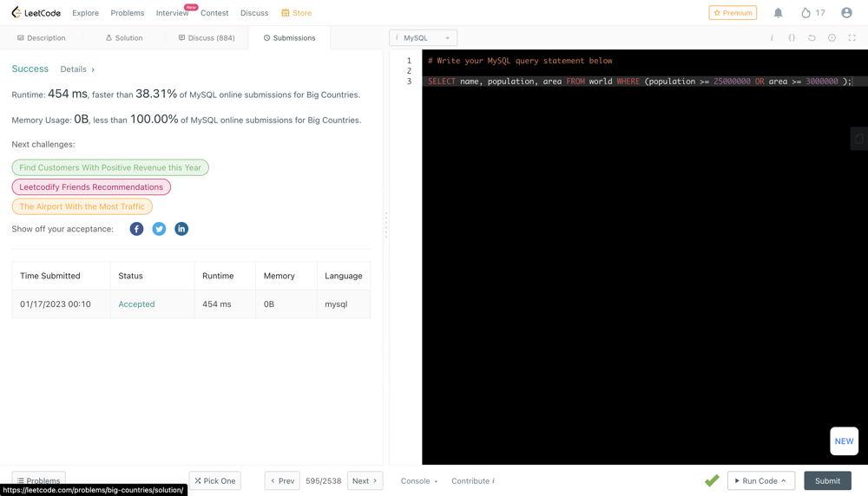Open the notifications bell
Screen dimensions: 868x496
(x=778, y=13)
